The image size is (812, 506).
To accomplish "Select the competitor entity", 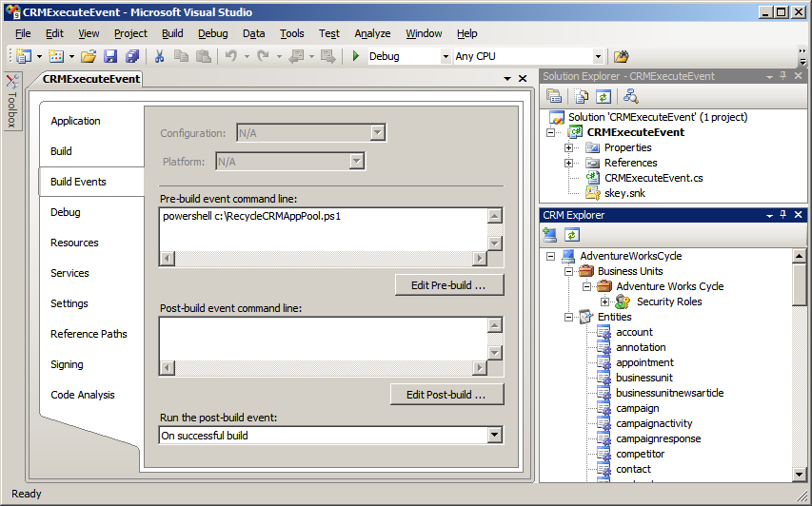I will [x=640, y=454].
